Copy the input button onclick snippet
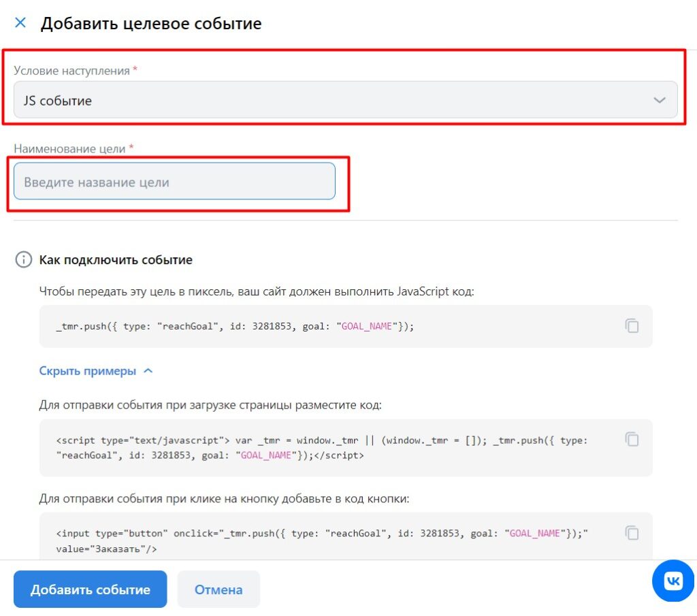The image size is (697, 616). tap(632, 533)
